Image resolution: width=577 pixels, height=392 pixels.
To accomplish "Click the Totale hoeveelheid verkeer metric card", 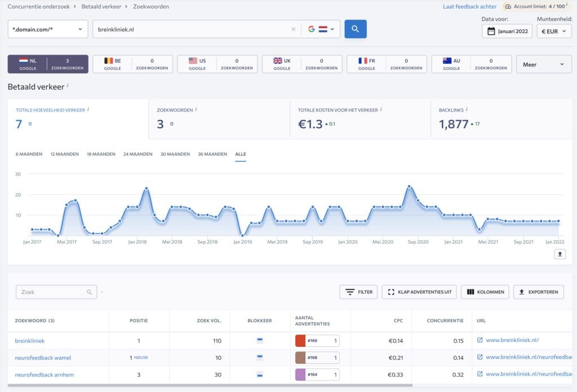I will 78,119.
